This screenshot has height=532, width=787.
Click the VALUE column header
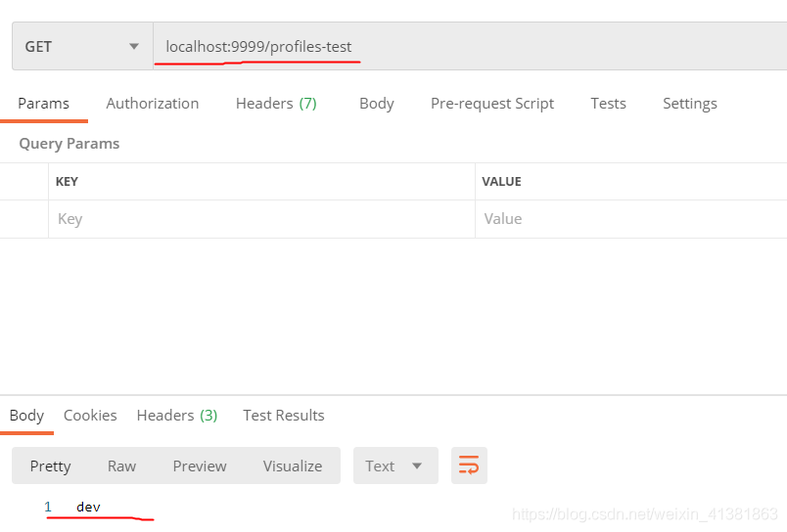coord(501,182)
